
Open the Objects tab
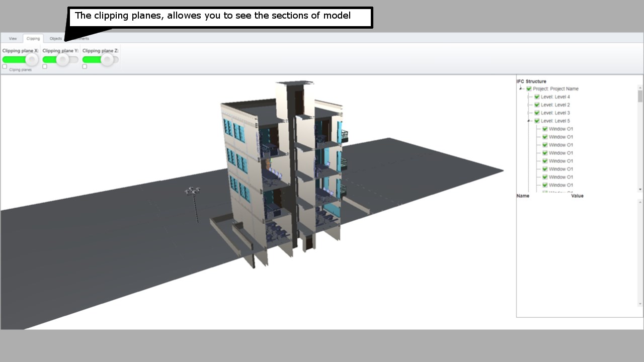pos(56,38)
